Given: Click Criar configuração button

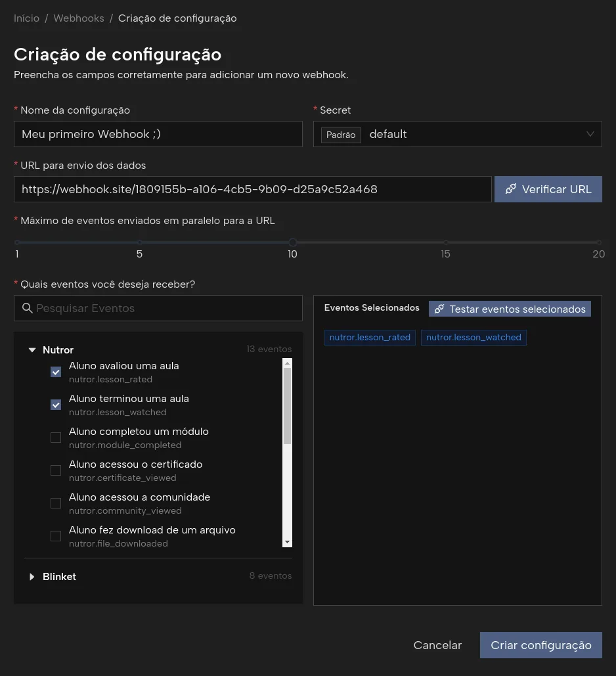Looking at the screenshot, I should pos(540,645).
